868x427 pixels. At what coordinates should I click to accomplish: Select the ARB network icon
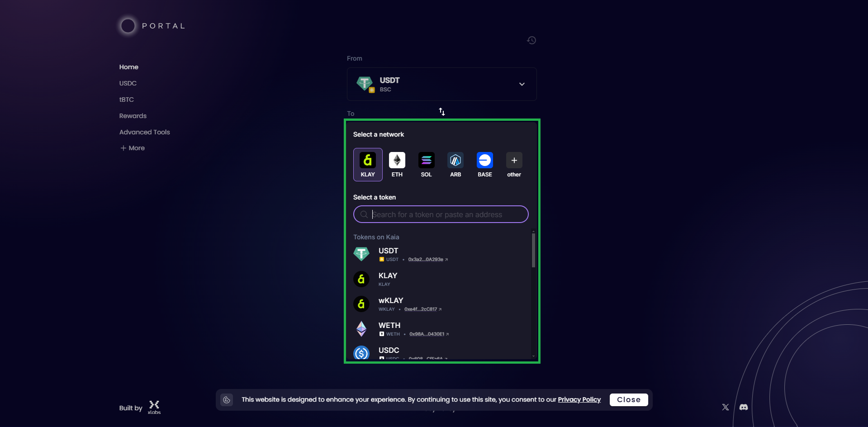click(455, 164)
